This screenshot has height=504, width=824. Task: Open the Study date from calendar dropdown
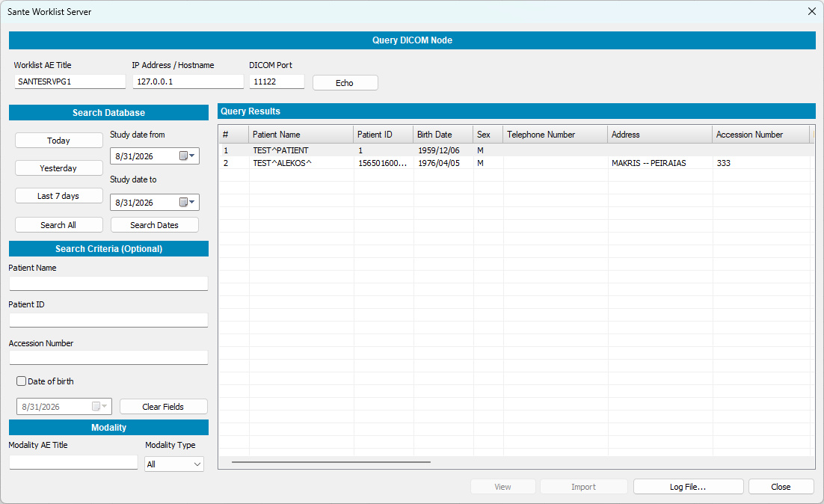187,156
